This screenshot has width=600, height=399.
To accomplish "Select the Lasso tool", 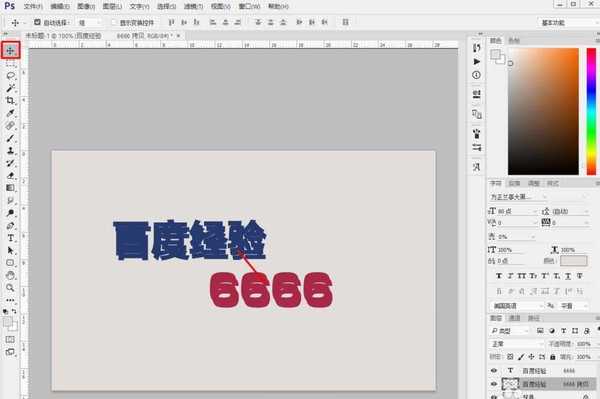I will click(x=10, y=76).
